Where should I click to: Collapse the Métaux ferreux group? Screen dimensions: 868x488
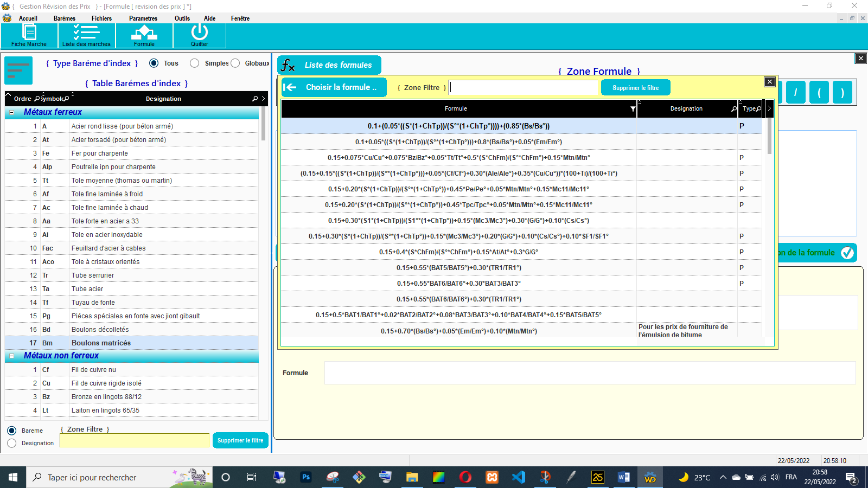pos(11,112)
